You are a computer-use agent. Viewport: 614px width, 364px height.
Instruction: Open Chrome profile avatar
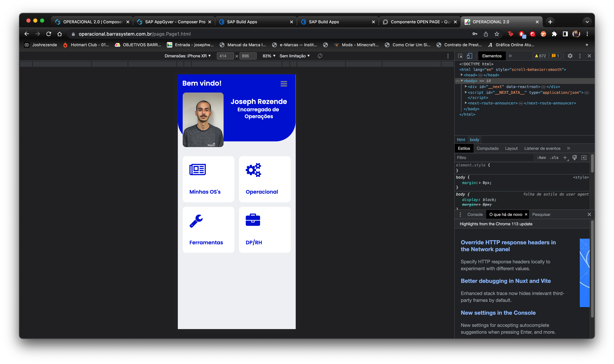coord(576,34)
